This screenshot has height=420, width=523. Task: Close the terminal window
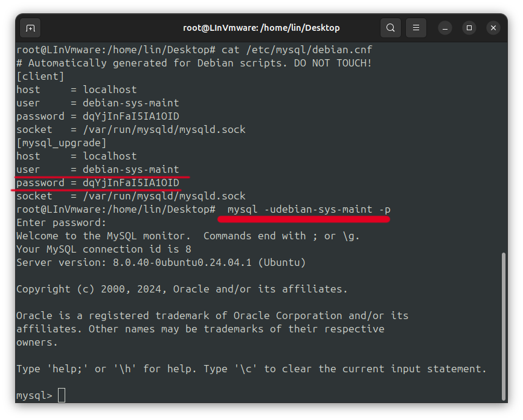click(x=493, y=28)
